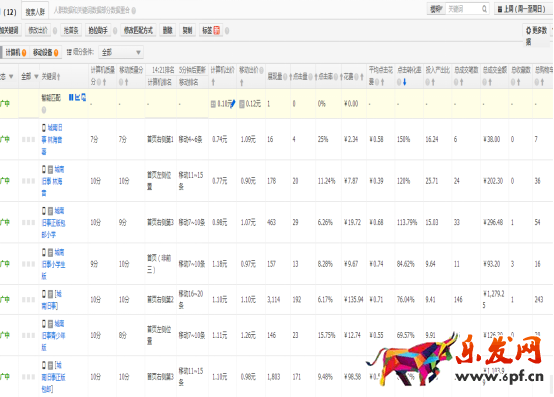This screenshot has width=554, height=397.
Task: Focus the 关键词 search input field
Action: point(463,9)
